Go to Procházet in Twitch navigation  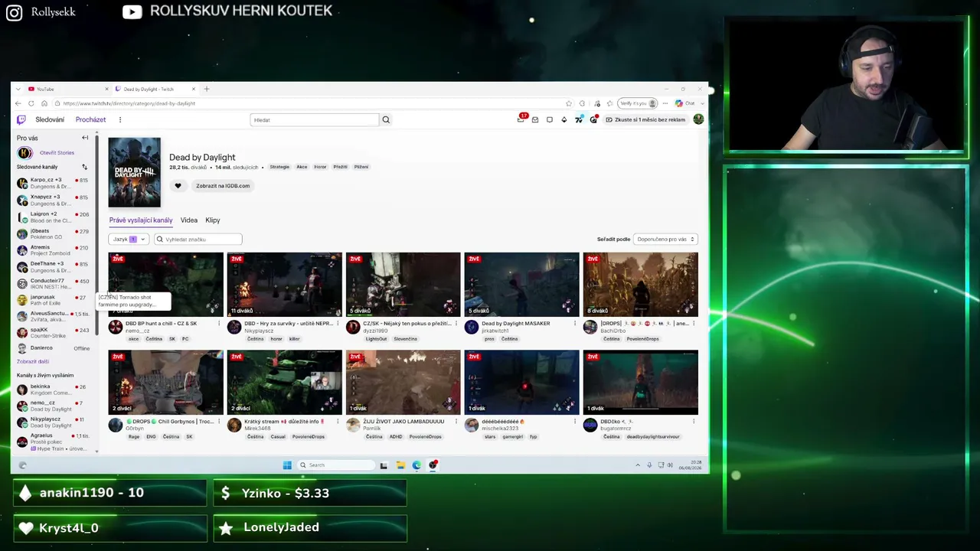(90, 119)
